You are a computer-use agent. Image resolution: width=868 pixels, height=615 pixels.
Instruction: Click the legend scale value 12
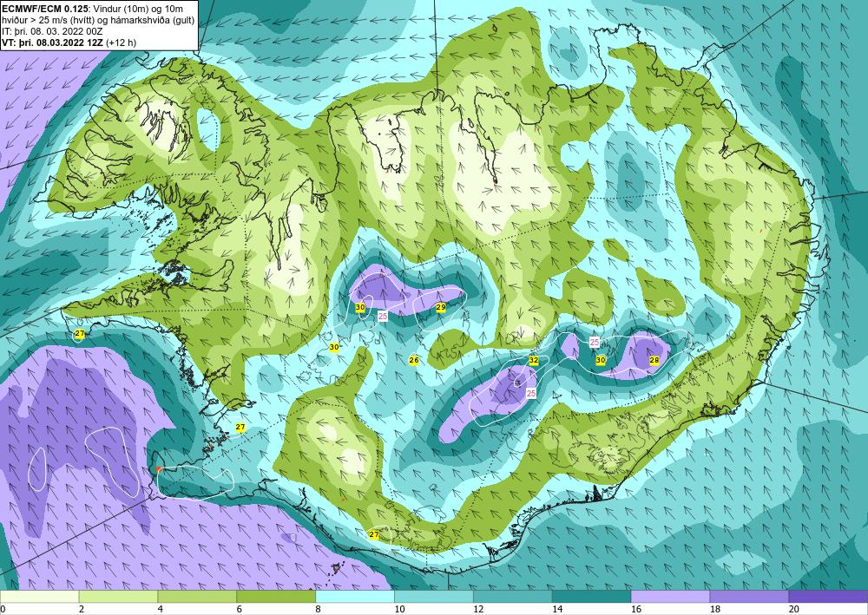[x=479, y=610]
